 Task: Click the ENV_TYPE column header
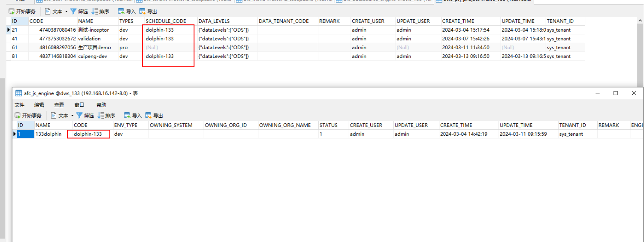tap(125, 125)
